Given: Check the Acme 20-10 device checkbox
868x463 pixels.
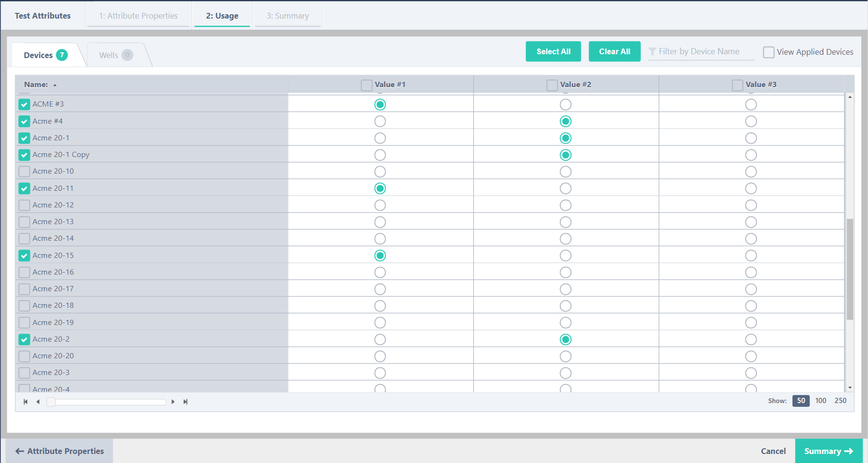Looking at the screenshot, I should tap(24, 171).
